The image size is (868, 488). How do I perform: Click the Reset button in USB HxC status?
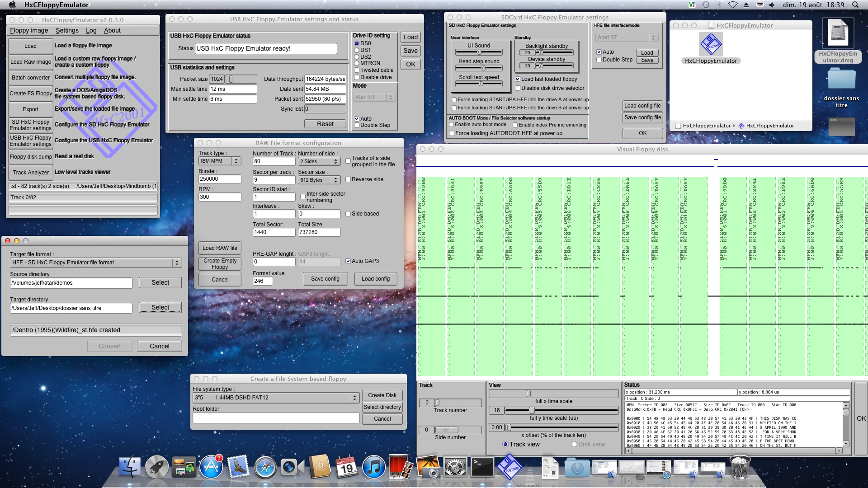tap(325, 123)
